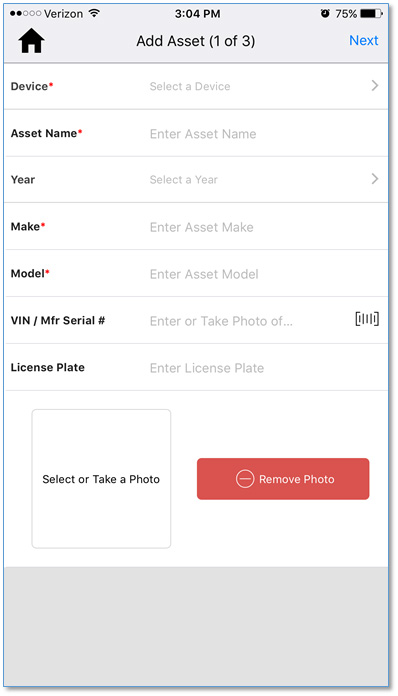Tap the Add Asset (1 of 3) title
Screen dimensions: 398x696
point(196,41)
